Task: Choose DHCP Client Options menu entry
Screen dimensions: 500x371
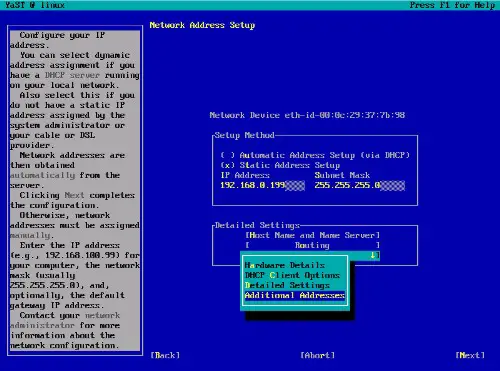Action: [292, 275]
